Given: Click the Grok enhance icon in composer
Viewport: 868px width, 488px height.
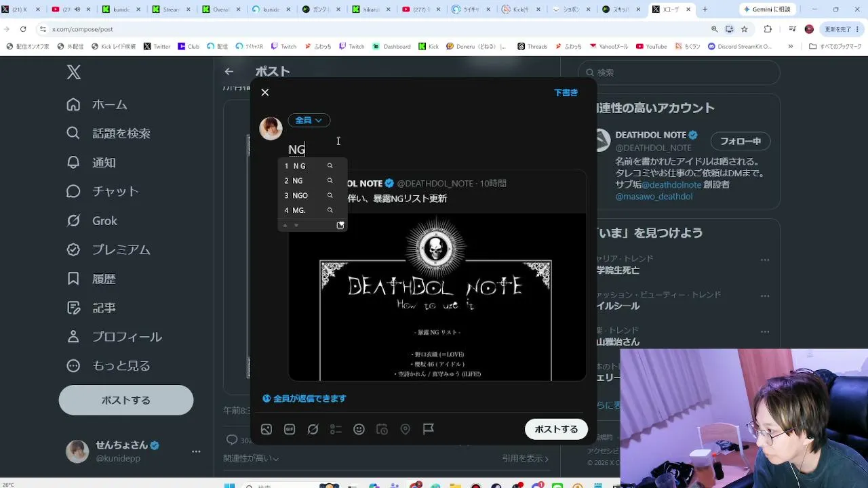Looking at the screenshot, I should click(x=313, y=429).
